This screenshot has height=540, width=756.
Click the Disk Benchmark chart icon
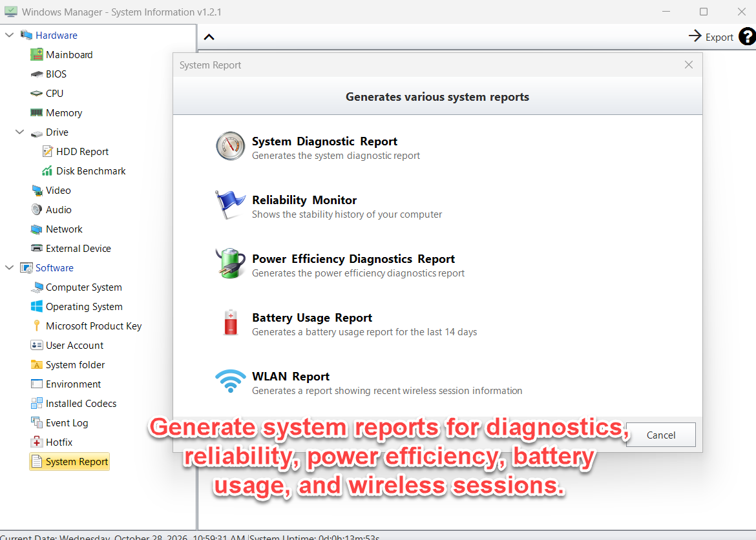[47, 171]
